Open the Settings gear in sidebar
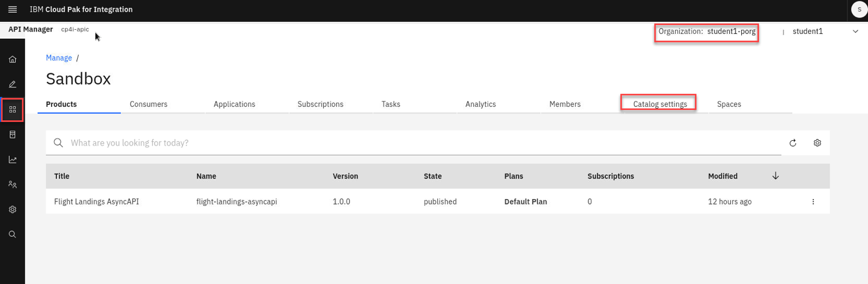Viewport: 868px width, 284px height. tap(12, 209)
